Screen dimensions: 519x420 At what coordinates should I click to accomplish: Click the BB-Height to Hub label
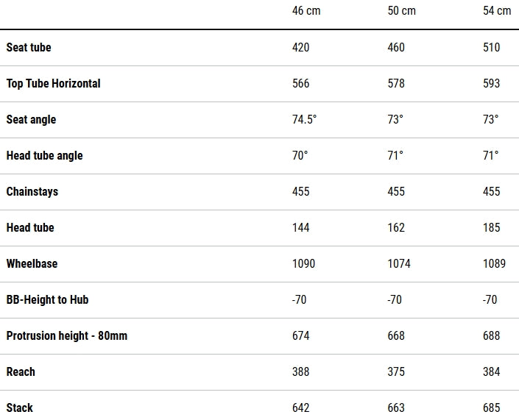(47, 299)
